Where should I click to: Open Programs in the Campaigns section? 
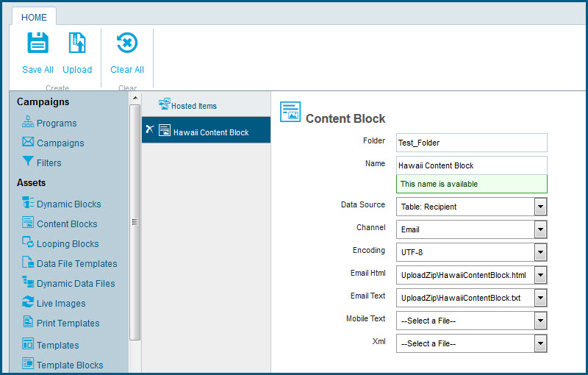click(x=56, y=124)
